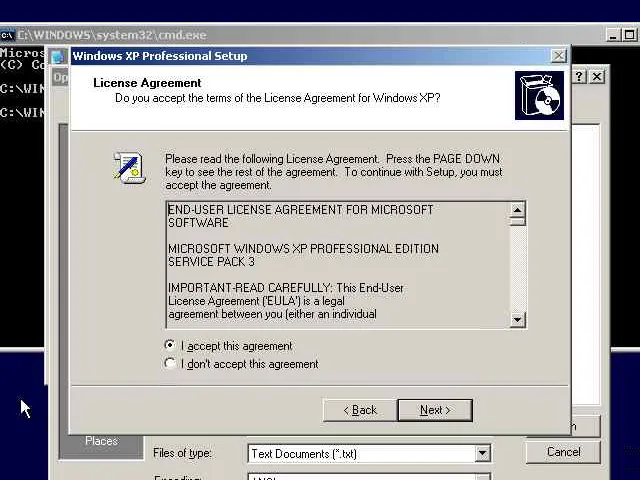Click the license agreement scroll up arrow

(x=518, y=210)
